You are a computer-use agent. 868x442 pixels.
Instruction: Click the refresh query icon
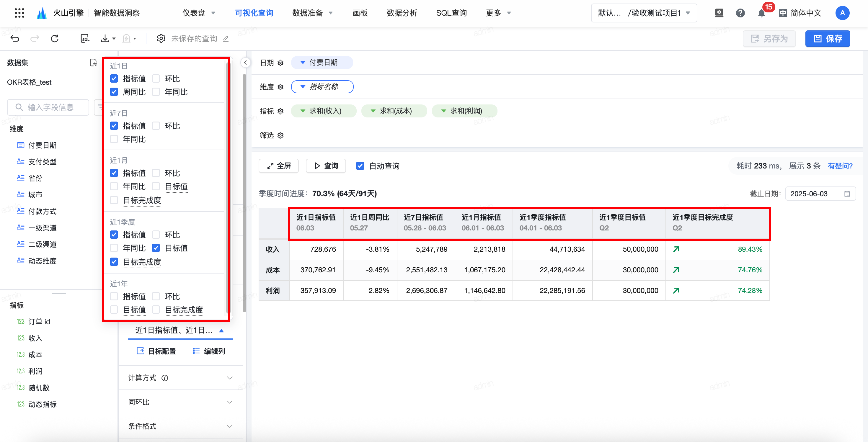55,38
